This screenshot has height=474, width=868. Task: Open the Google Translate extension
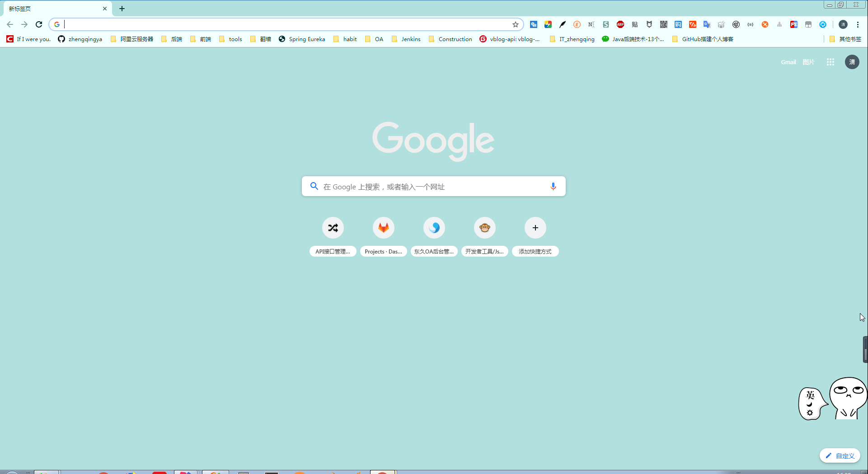point(707,24)
